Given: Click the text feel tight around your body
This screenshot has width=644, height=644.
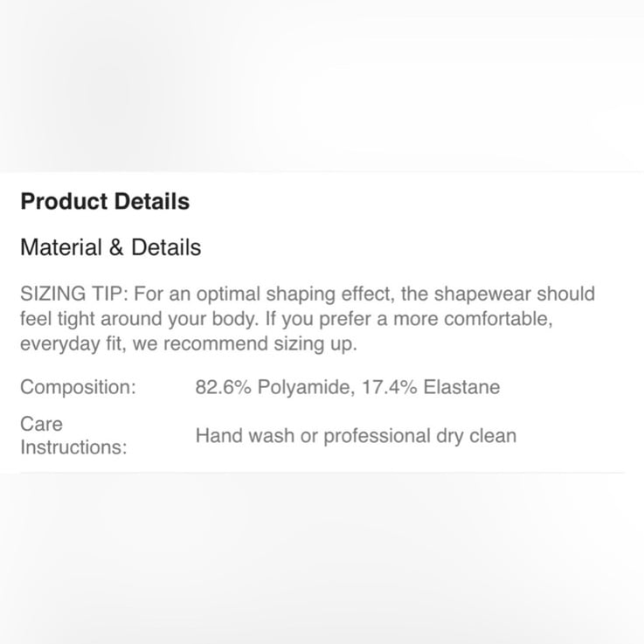Looking at the screenshot, I should pos(139,320).
